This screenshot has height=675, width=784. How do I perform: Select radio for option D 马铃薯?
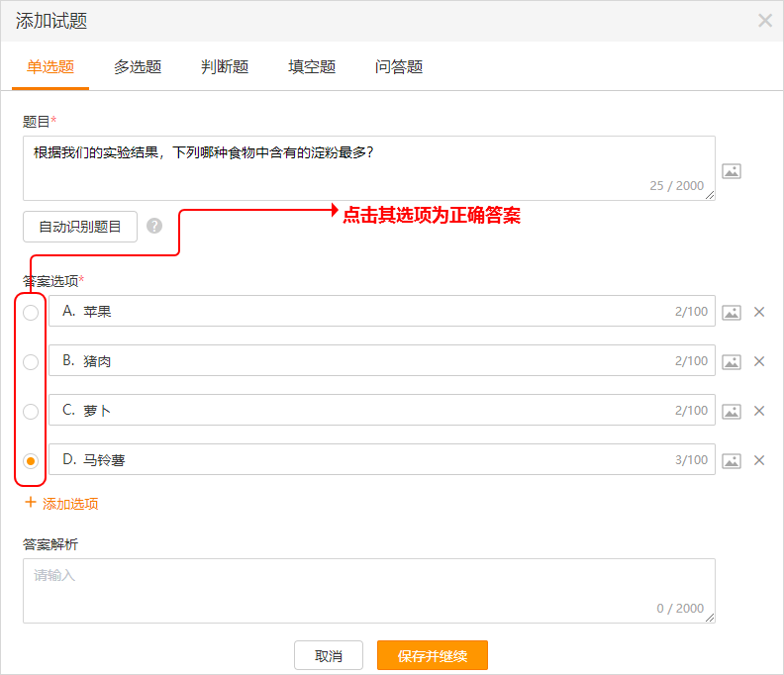[31, 460]
